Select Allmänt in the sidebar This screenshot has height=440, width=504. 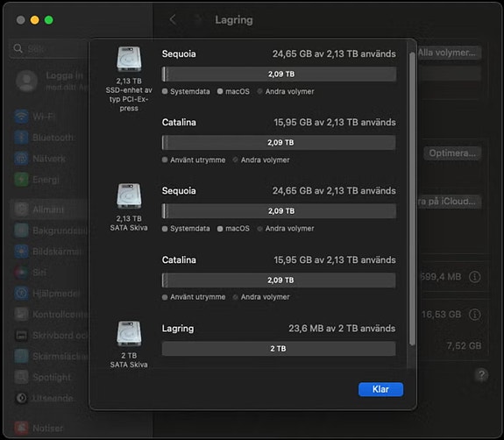pyautogui.click(x=48, y=209)
